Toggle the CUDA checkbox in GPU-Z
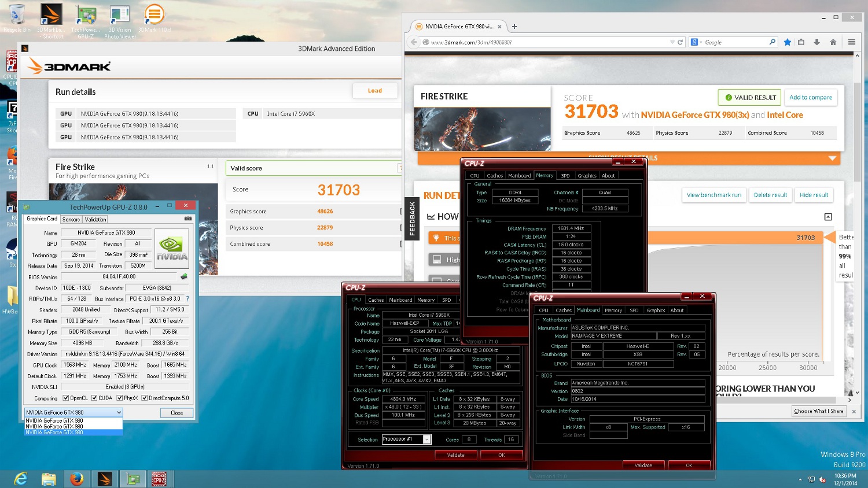 (x=94, y=398)
